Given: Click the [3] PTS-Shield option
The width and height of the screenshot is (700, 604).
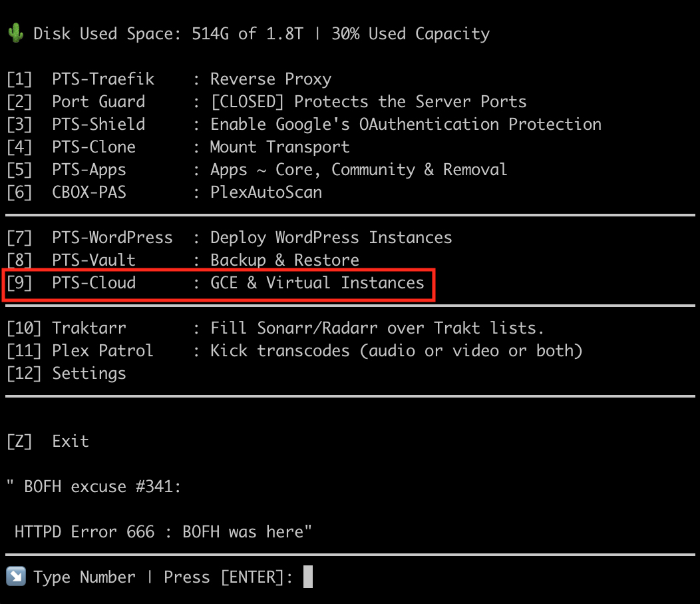Looking at the screenshot, I should point(98,125).
